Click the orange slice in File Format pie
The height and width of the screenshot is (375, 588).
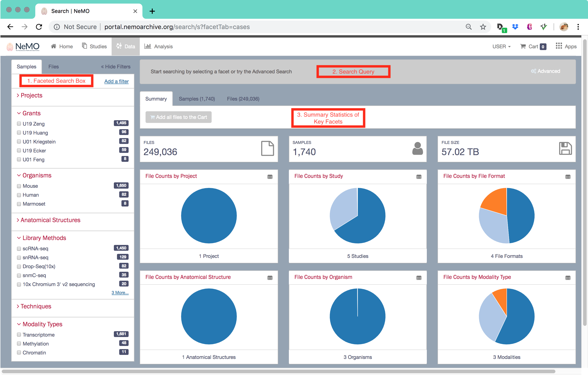tap(497, 200)
